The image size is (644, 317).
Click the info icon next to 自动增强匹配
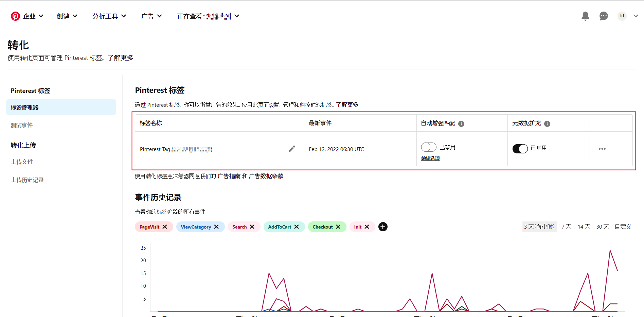[x=461, y=124]
